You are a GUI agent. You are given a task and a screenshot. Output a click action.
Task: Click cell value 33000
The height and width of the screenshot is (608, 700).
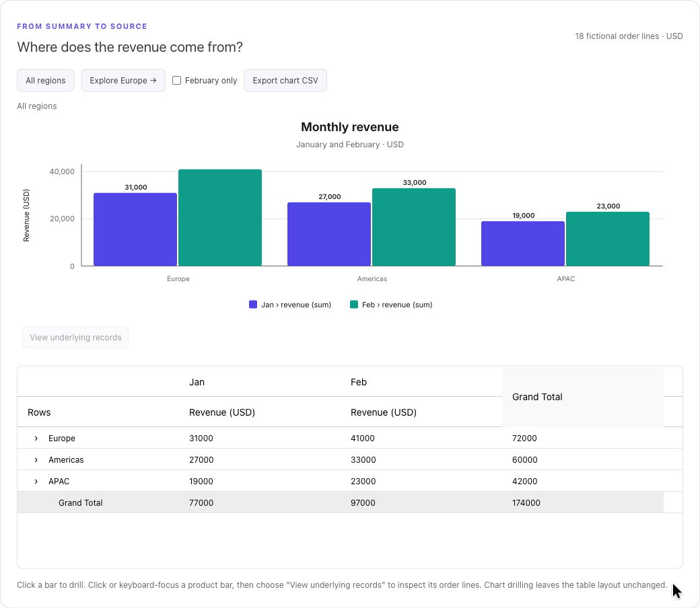363,460
